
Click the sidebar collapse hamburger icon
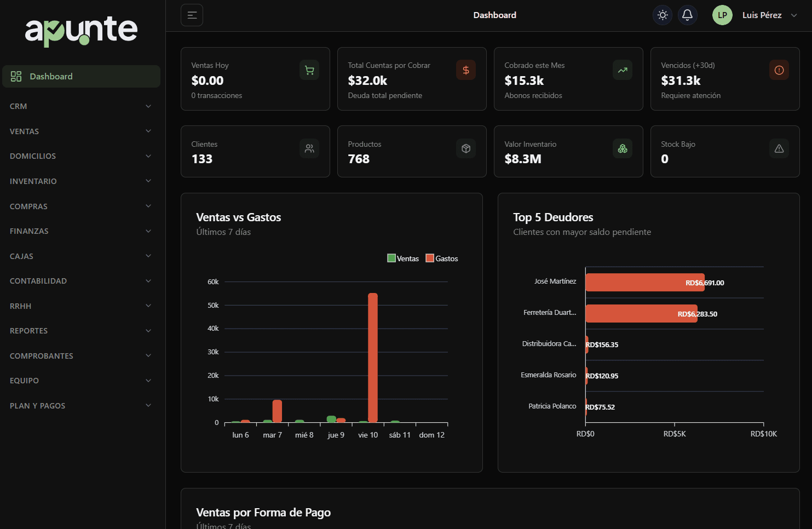(x=192, y=15)
